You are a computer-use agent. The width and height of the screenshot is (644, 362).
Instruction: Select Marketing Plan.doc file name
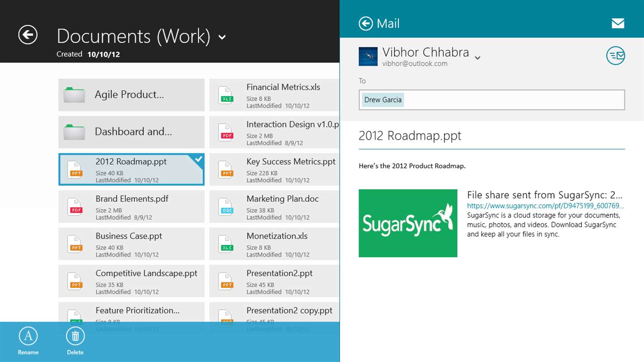point(283,199)
